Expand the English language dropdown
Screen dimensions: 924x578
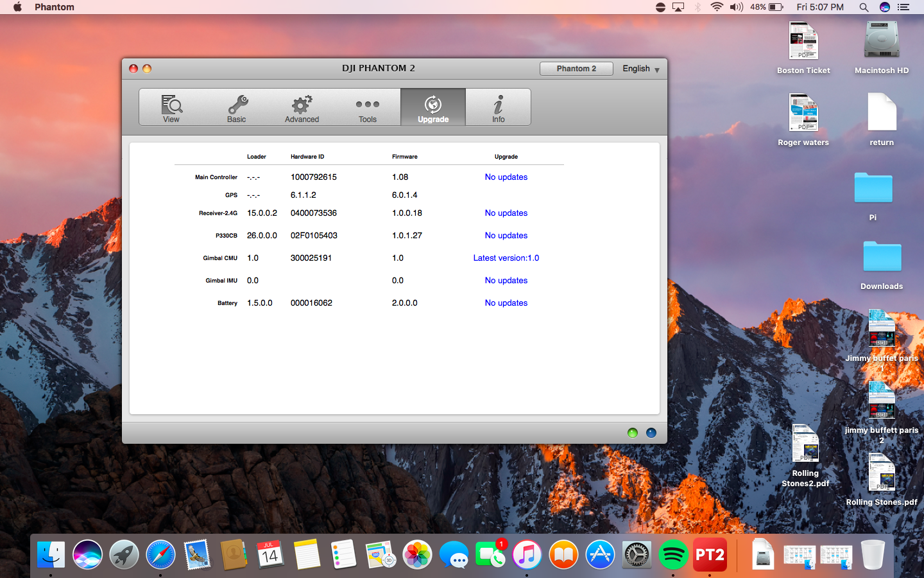pos(641,69)
